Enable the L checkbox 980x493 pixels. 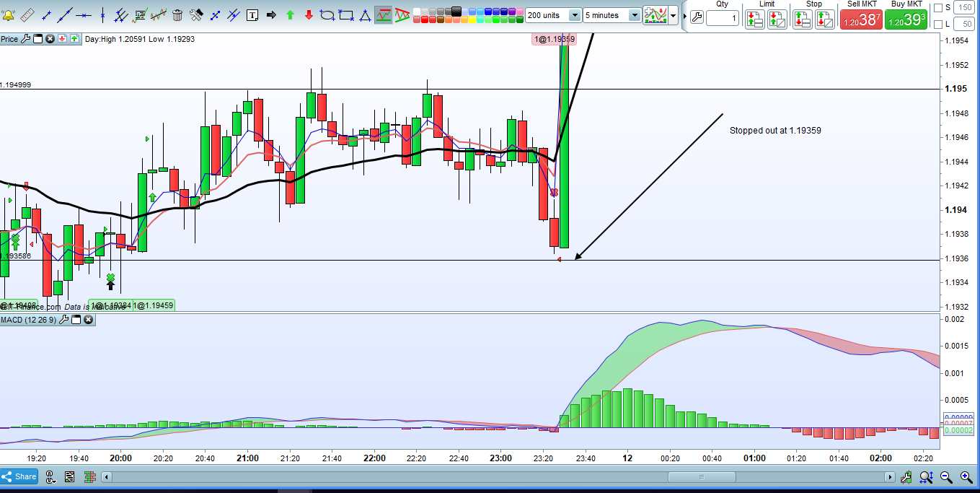(x=937, y=25)
